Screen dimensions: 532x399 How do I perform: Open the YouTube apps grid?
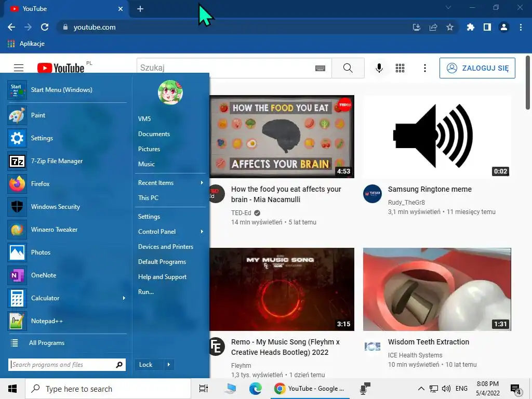[400, 68]
